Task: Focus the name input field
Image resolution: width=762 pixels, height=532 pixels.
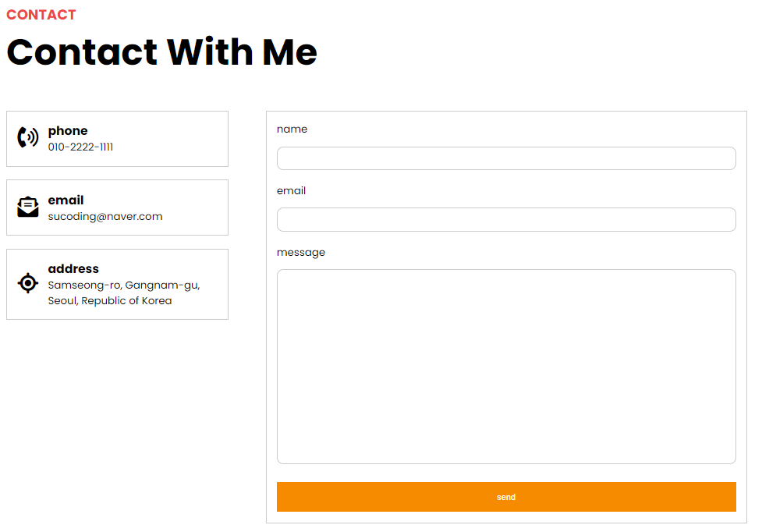Action: (x=506, y=158)
